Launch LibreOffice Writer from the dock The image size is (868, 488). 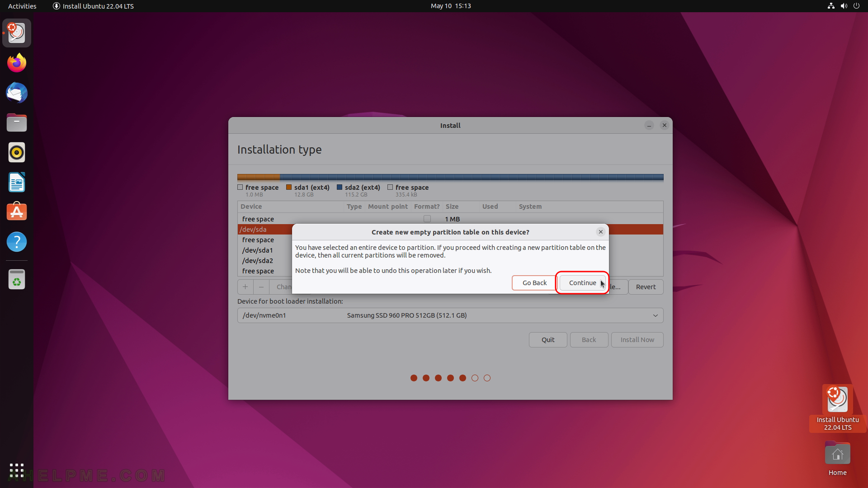coord(17,182)
